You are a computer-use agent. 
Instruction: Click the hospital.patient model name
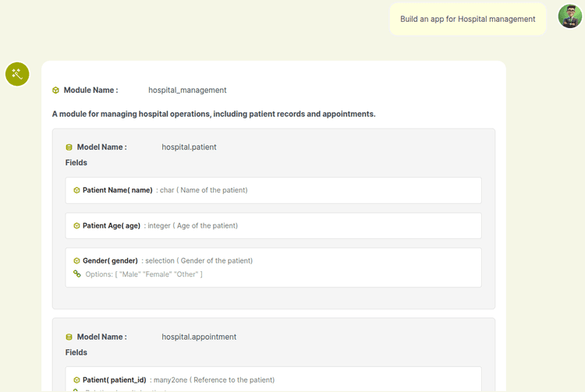[x=189, y=147]
